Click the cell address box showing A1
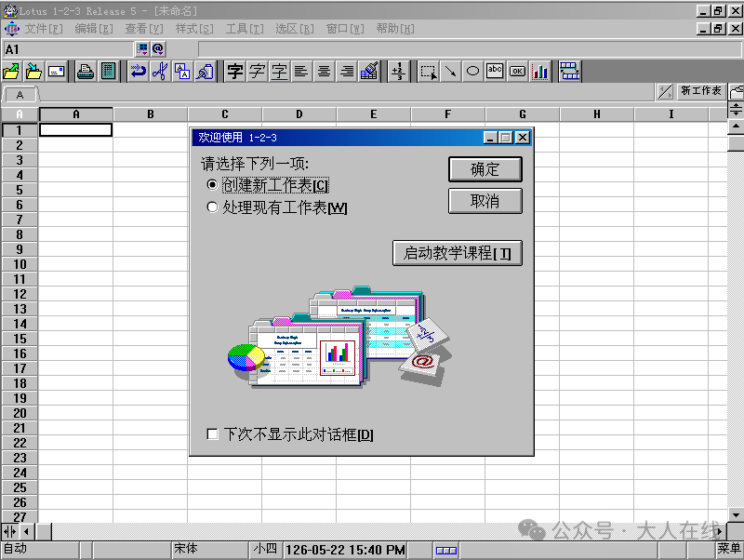This screenshot has width=744, height=560. click(68, 49)
